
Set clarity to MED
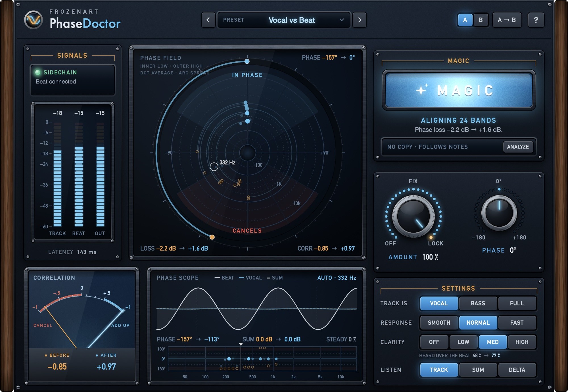492,342
